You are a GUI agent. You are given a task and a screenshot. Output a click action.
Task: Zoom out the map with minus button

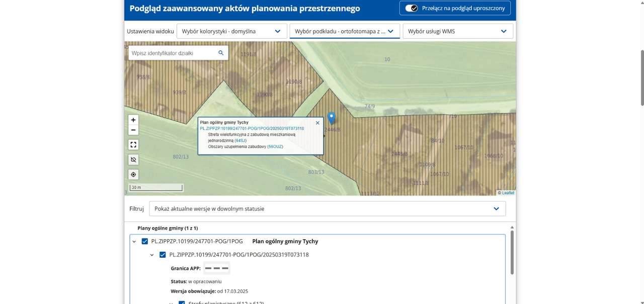pyautogui.click(x=133, y=130)
